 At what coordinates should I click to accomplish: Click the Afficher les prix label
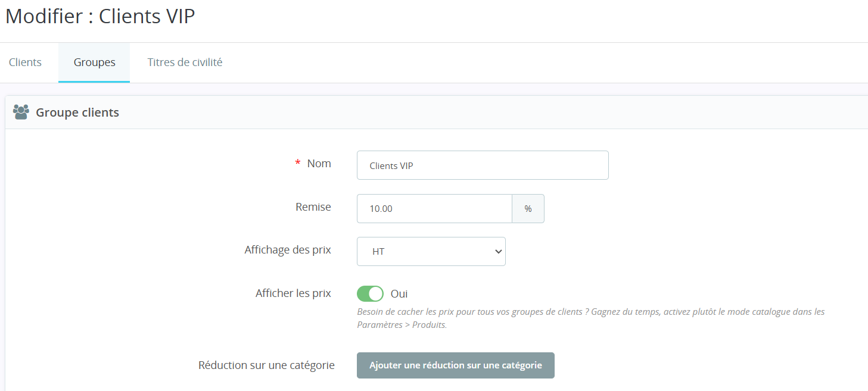tap(293, 293)
